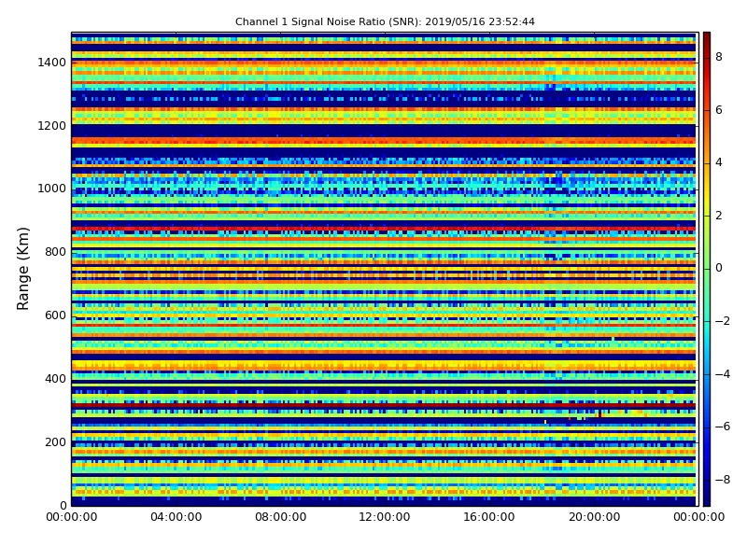Click the 600 range tick label

click(x=55, y=315)
